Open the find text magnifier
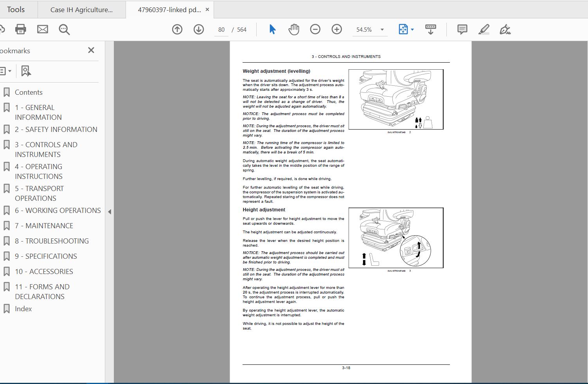 point(64,29)
